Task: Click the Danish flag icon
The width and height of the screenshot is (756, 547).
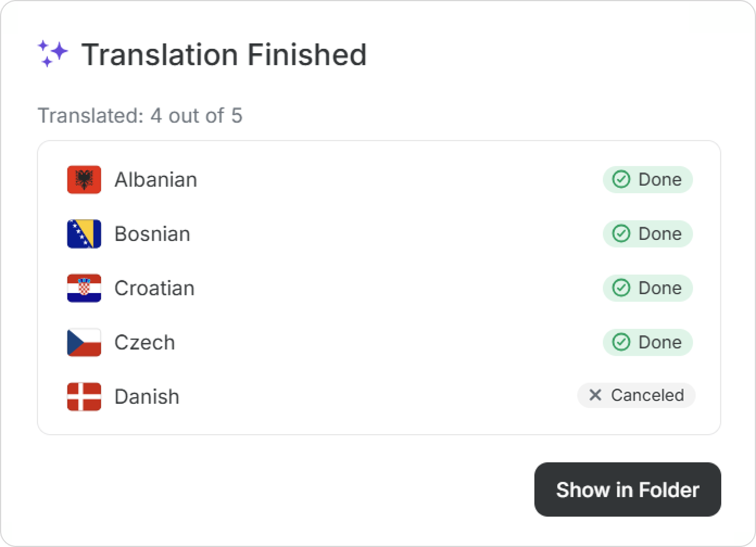Action: coord(84,397)
